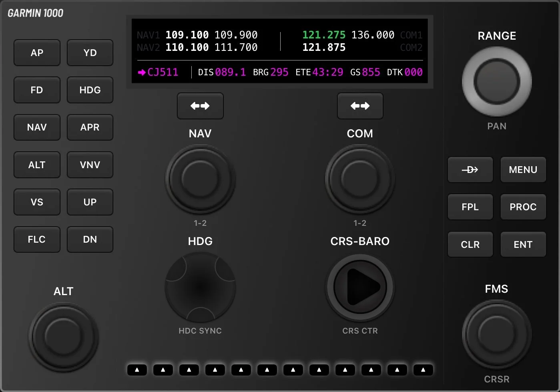560x392 pixels.
Task: Click the ninth softkey arrow
Action: click(345, 370)
